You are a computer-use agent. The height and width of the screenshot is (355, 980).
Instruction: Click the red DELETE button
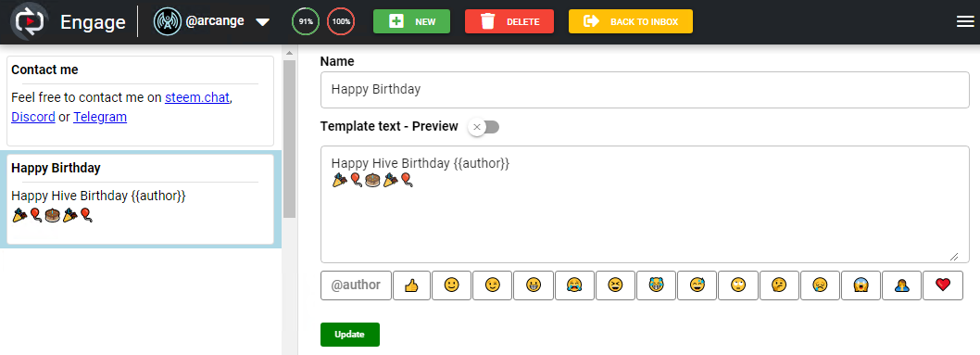point(509,22)
